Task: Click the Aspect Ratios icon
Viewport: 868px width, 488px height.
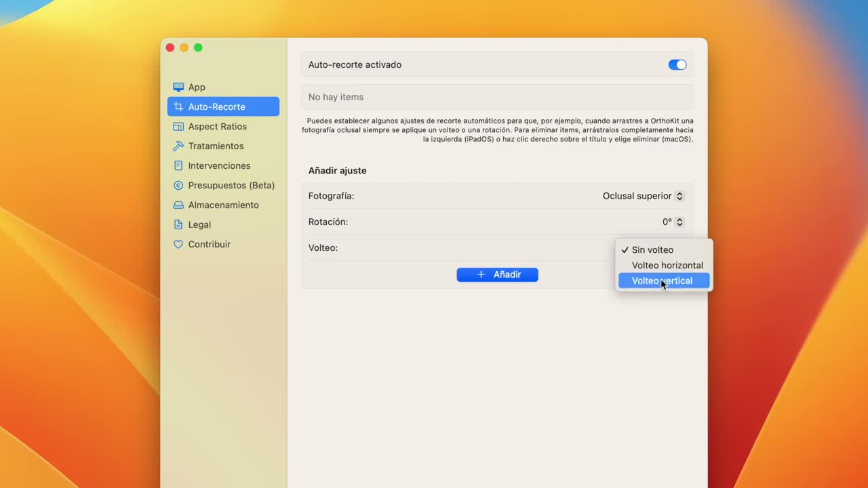Action: point(178,126)
